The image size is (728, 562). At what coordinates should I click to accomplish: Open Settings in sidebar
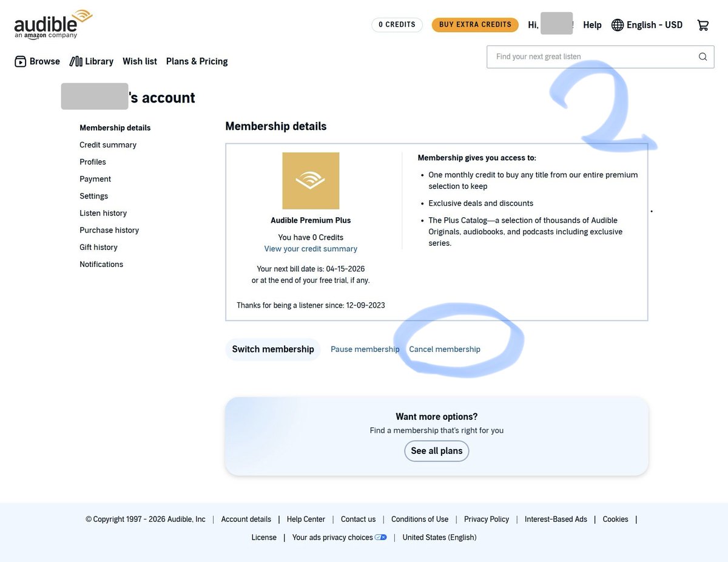pos(94,196)
